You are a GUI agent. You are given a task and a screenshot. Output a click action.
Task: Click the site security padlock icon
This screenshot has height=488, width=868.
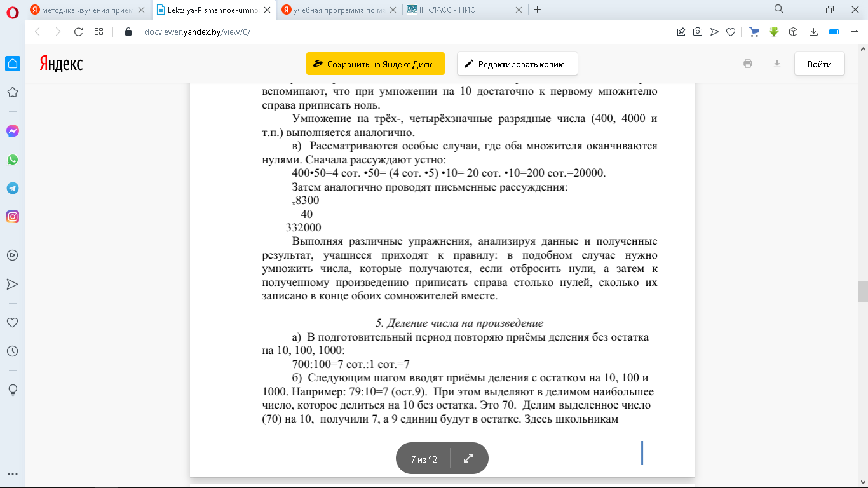click(128, 32)
